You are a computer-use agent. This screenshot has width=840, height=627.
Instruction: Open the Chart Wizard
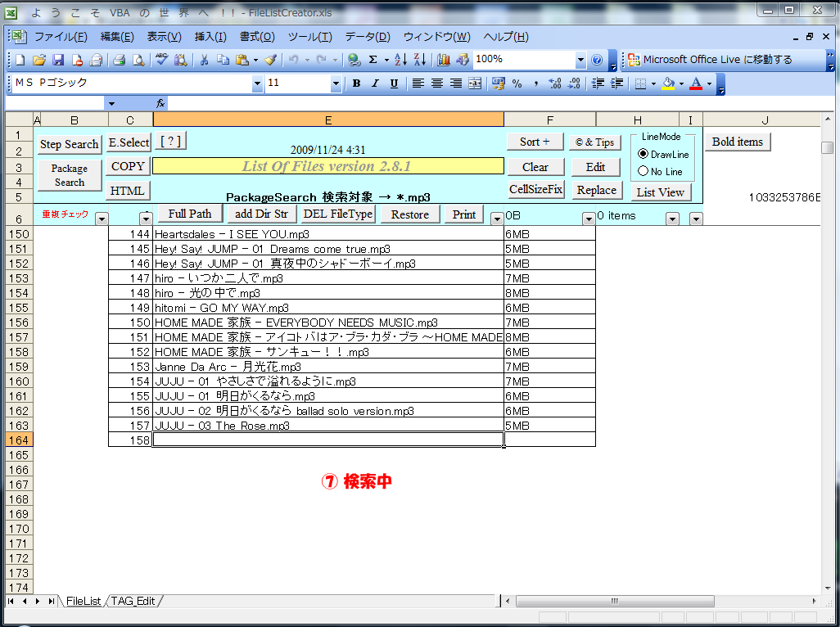pyautogui.click(x=443, y=60)
